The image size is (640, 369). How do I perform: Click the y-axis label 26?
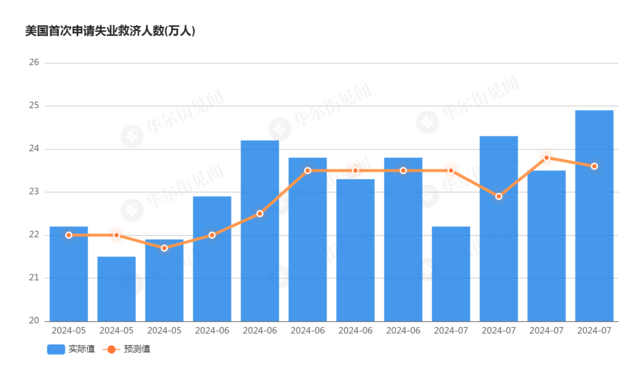pyautogui.click(x=34, y=62)
